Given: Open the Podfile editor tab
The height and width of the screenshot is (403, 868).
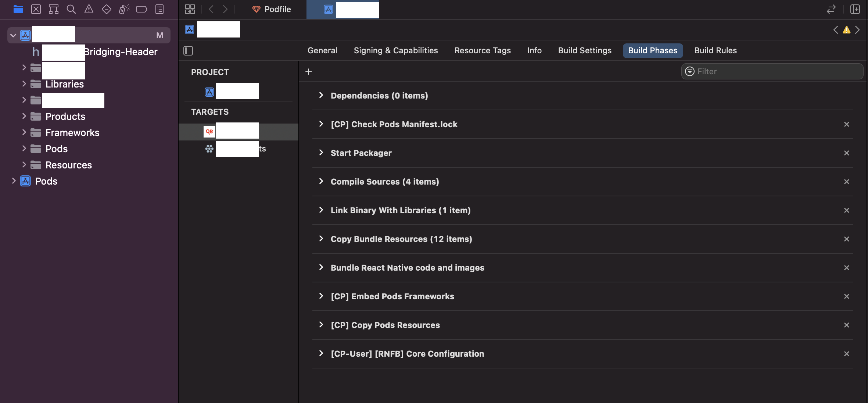Looking at the screenshot, I should coord(272,9).
